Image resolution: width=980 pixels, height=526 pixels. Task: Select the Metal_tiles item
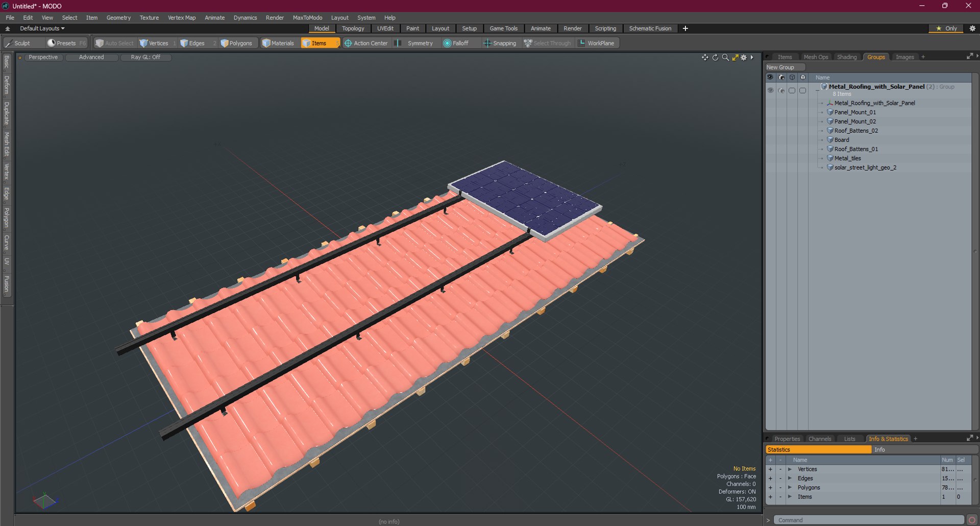[x=847, y=158]
